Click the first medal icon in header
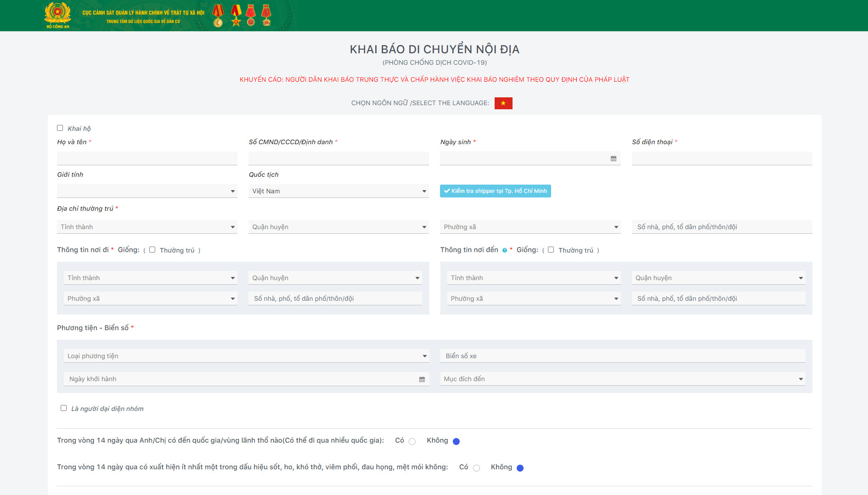Viewport: 868px width, 495px height. point(218,15)
